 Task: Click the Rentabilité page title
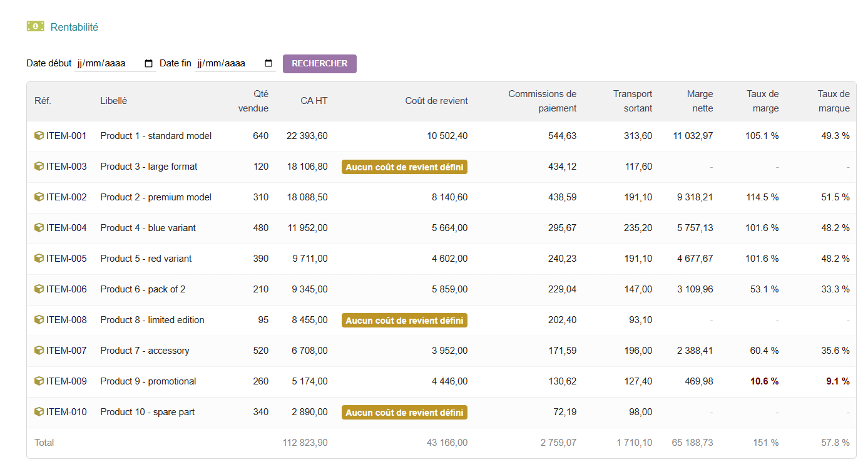pos(74,27)
